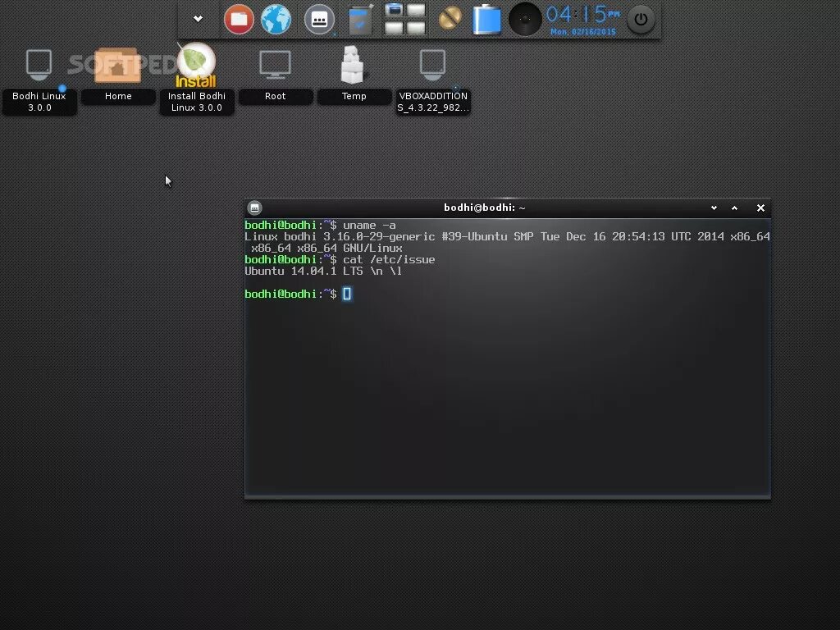Click the 'cat /etc/issue' command text
The width and height of the screenshot is (840, 630).
point(389,260)
